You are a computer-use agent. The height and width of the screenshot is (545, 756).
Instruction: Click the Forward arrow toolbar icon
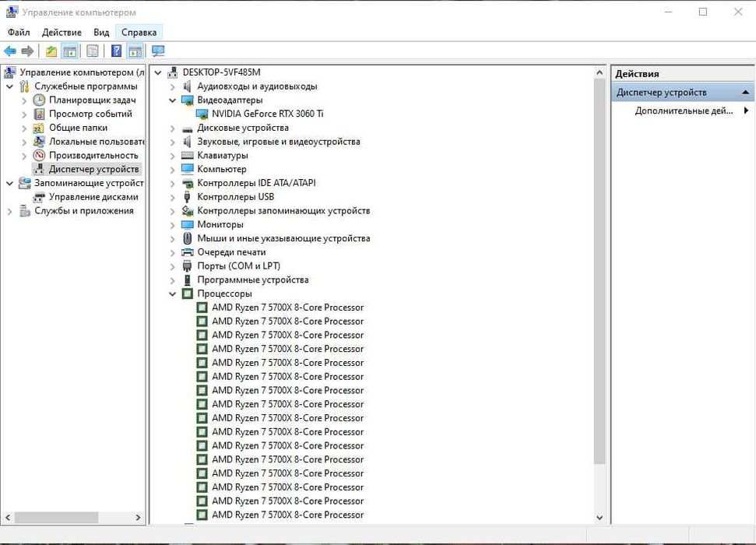pos(27,51)
